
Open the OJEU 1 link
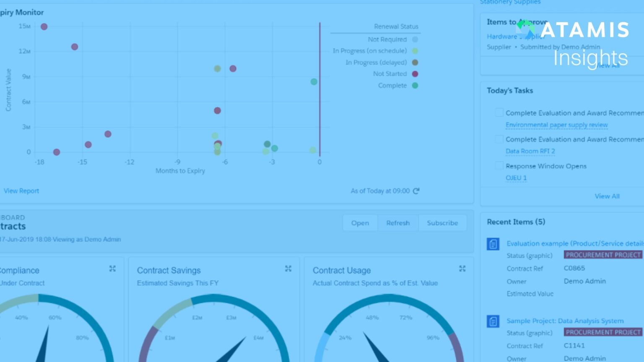516,178
